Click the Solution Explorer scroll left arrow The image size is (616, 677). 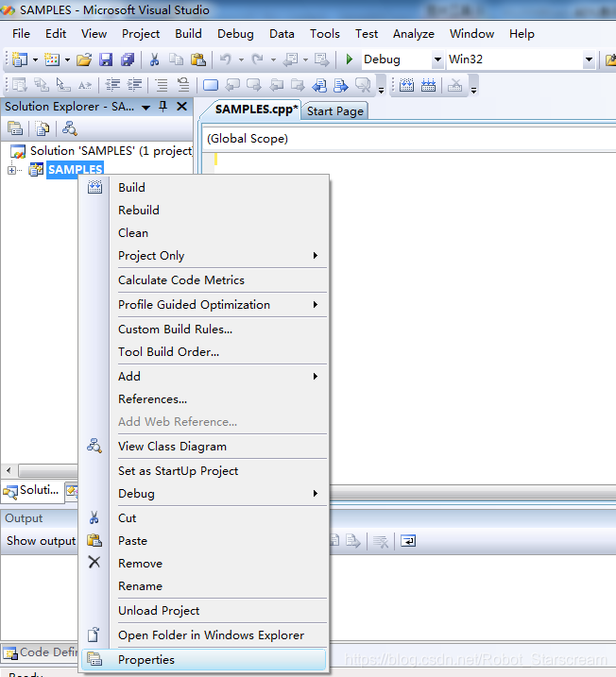pos(9,470)
